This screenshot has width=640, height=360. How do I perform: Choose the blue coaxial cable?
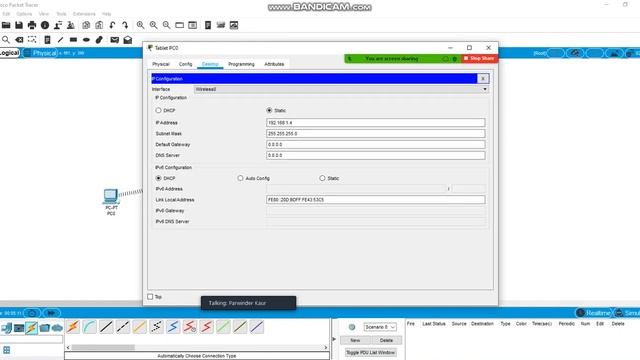(173, 327)
